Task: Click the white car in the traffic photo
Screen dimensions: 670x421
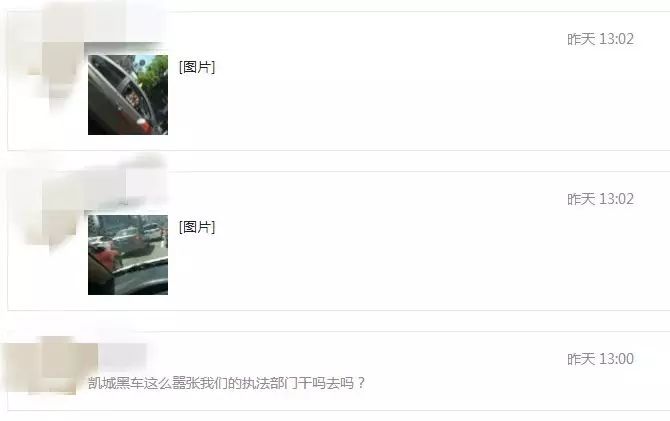Action: pyautogui.click(x=152, y=231)
